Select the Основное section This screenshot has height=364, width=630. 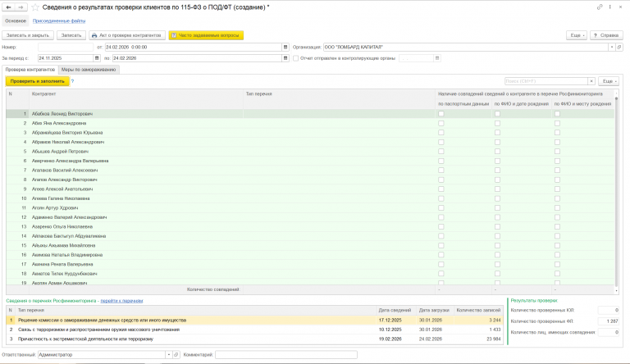click(16, 20)
